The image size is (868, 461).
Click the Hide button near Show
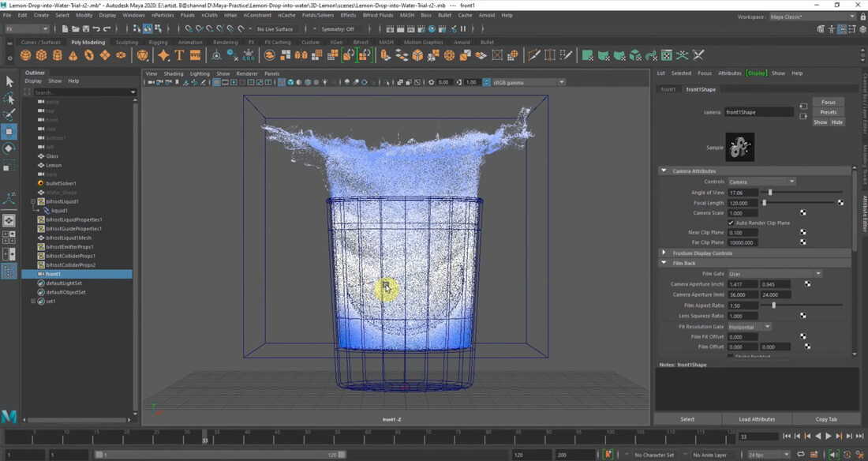(836, 122)
